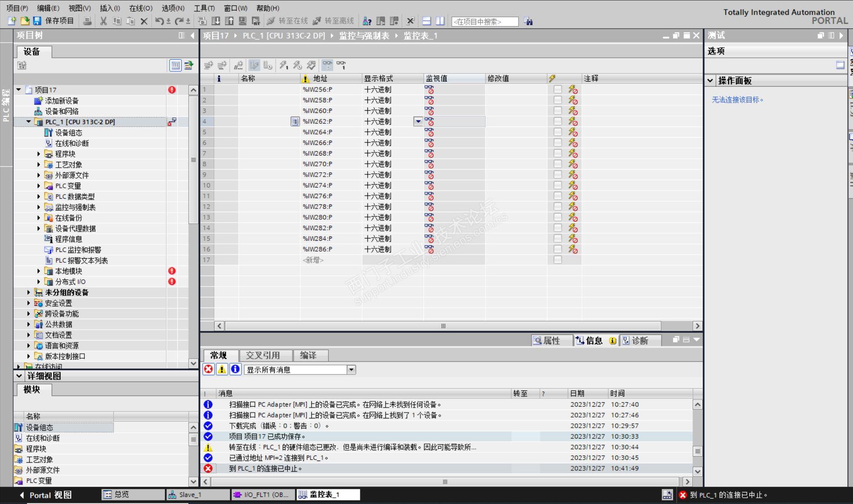Click the modify icon in row %IW256:P
This screenshot has height=504, width=853.
(x=573, y=89)
